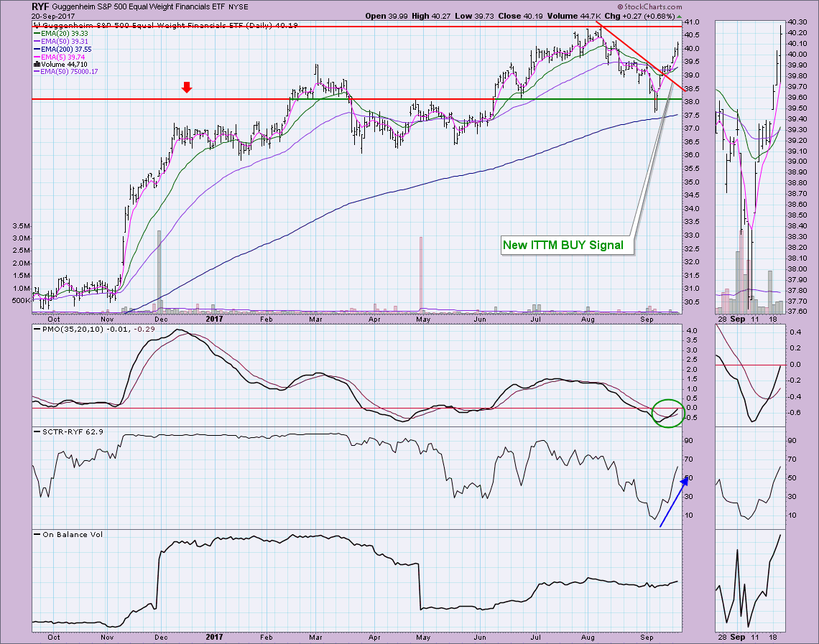Click the Close 40.19 value

[519, 17]
